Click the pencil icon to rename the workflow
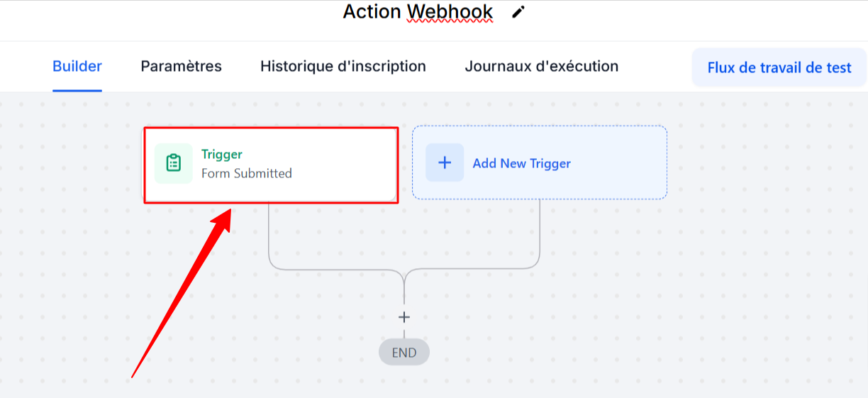 [x=519, y=12]
